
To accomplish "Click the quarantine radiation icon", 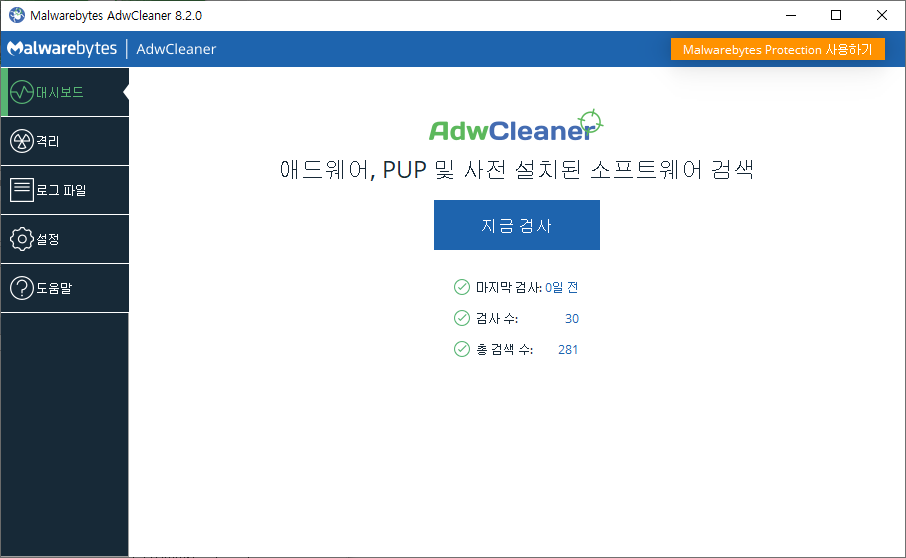I will [x=21, y=141].
